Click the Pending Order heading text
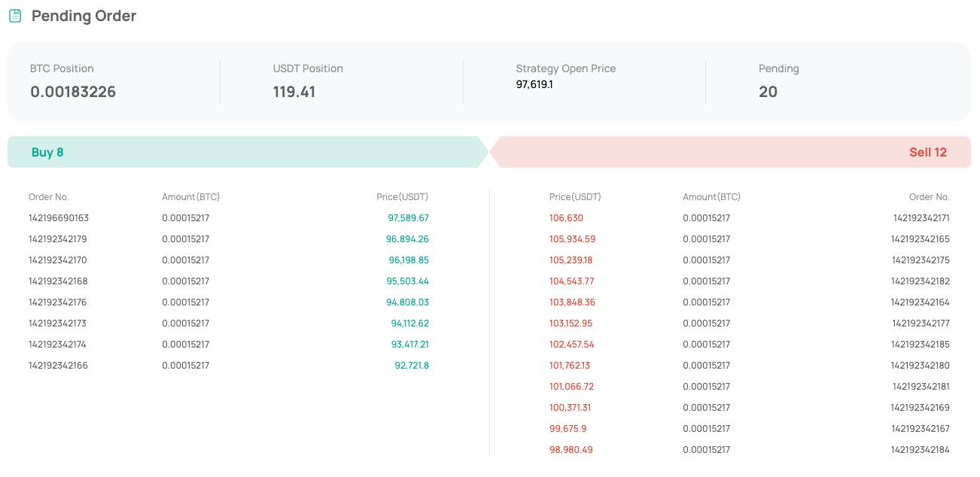The width and height of the screenshot is (980, 477). pos(84,16)
